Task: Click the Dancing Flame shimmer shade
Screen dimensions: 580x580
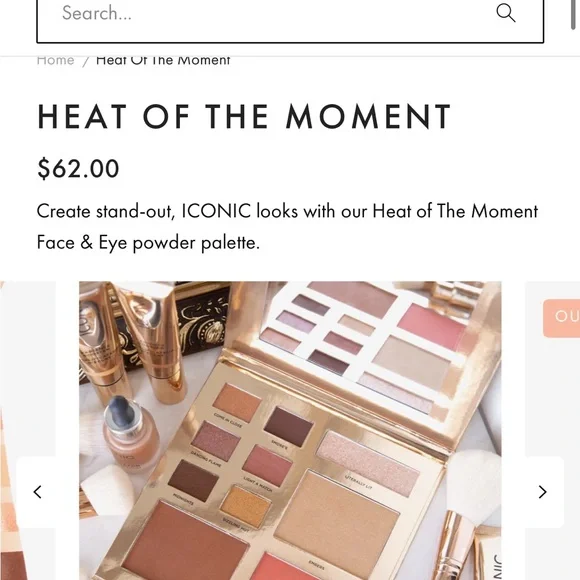Action: tap(216, 441)
